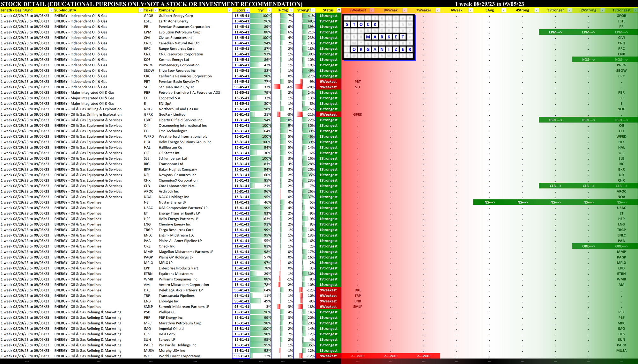
Task: Open the % Chg filter dropdown
Action: 291,10
